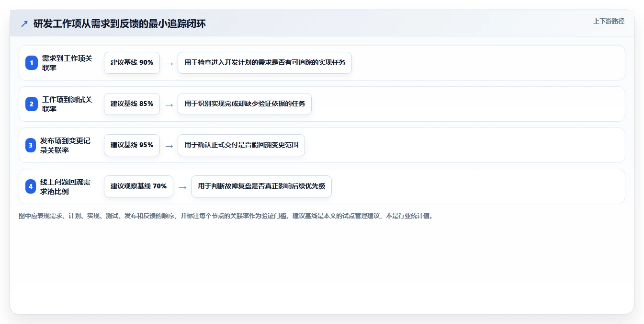
Task: Click the arrow after 建议基线 85%
Action: pyautogui.click(x=169, y=104)
